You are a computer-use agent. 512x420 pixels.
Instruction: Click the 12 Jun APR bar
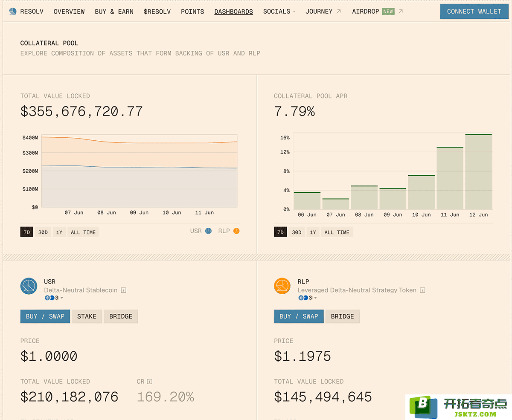coord(479,172)
